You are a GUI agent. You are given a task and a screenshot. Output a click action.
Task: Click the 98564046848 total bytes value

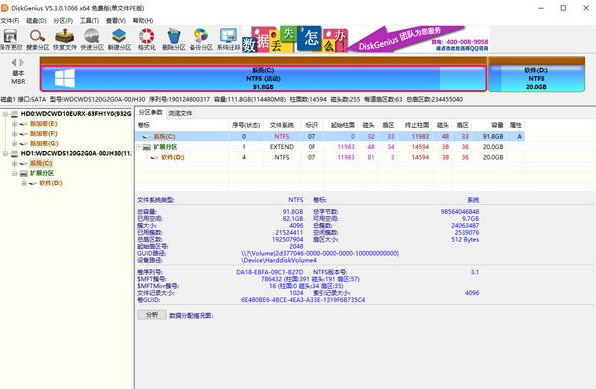click(x=460, y=211)
